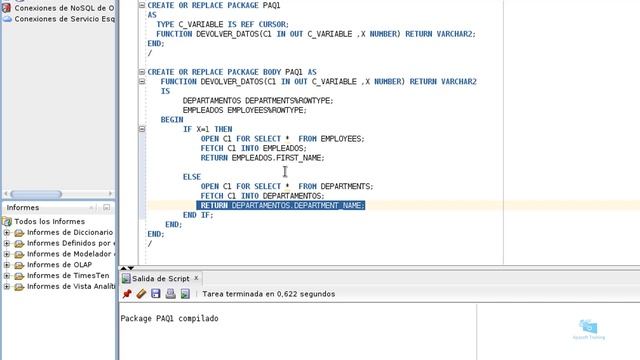Expand the Informes de TimesTen node
The height and width of the screenshot is (360, 640).
tap(7, 276)
